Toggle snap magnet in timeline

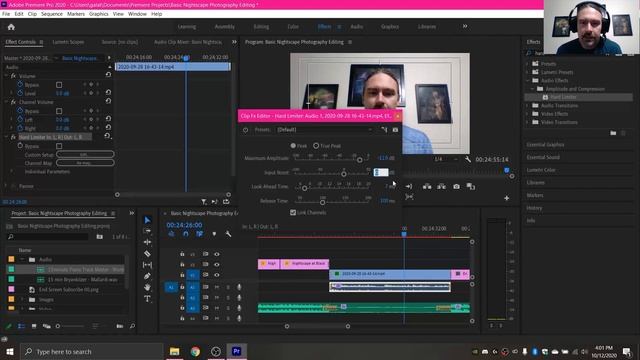pos(186,234)
